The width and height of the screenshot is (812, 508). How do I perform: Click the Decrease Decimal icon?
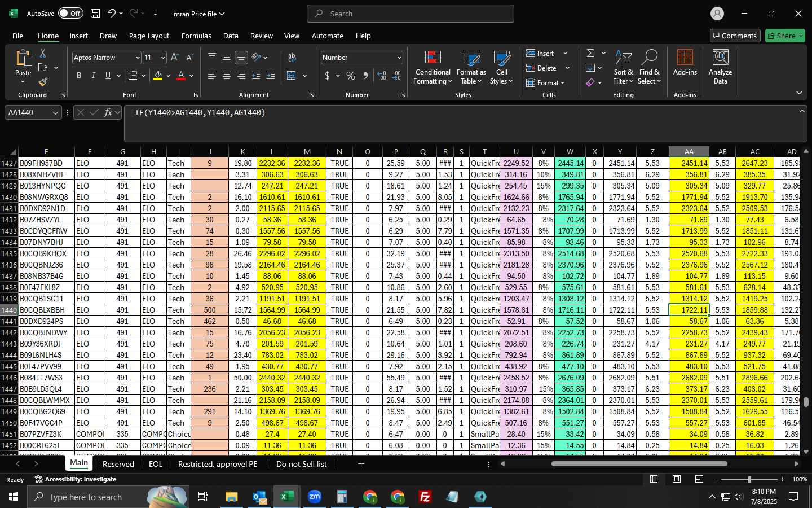pos(396,76)
